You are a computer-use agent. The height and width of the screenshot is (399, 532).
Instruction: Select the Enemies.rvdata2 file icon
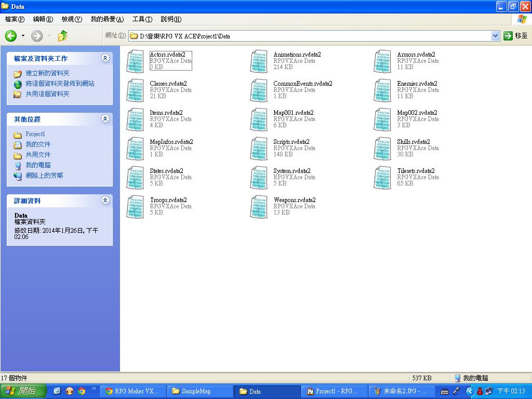coord(382,90)
